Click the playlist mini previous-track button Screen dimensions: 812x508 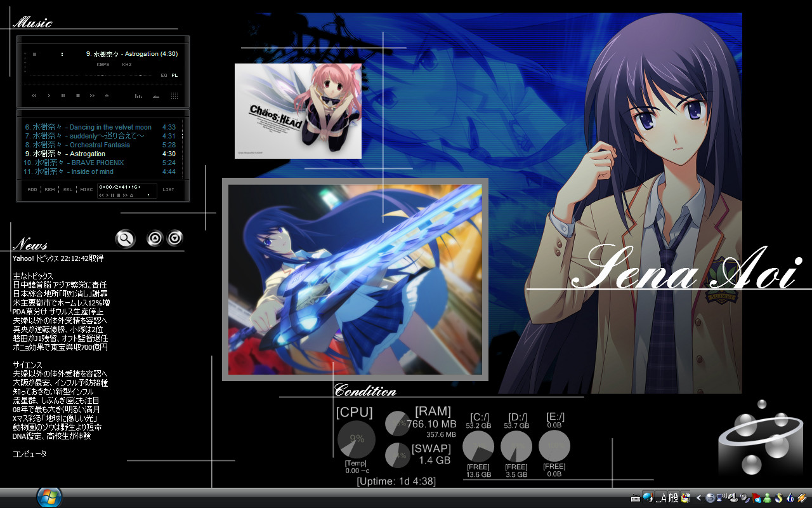tap(101, 195)
